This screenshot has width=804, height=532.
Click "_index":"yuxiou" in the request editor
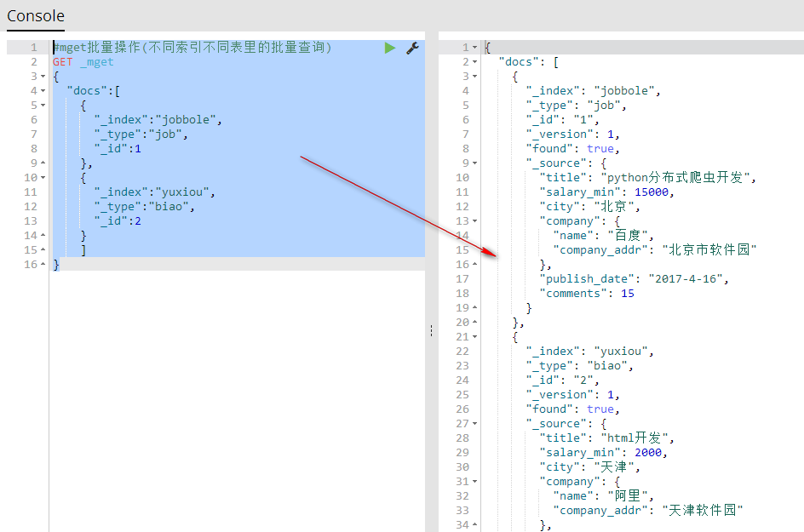154,192
